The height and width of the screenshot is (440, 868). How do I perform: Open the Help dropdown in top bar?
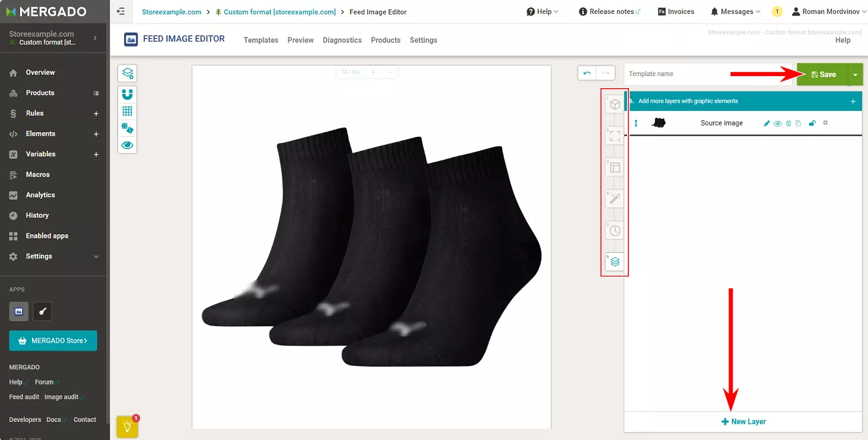[x=543, y=11]
